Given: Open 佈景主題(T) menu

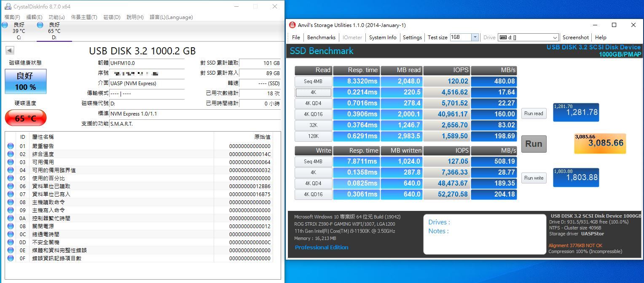Looking at the screenshot, I should click(84, 17).
